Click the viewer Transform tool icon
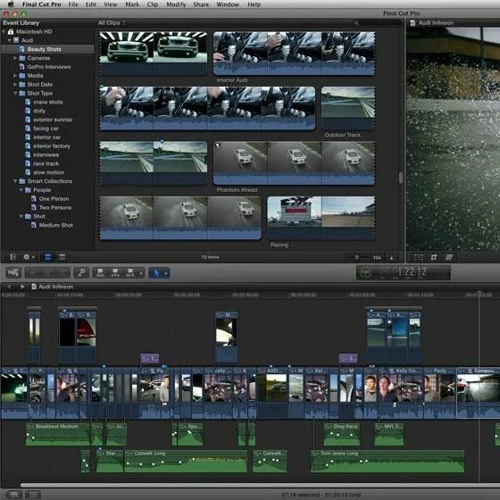 [x=418, y=257]
